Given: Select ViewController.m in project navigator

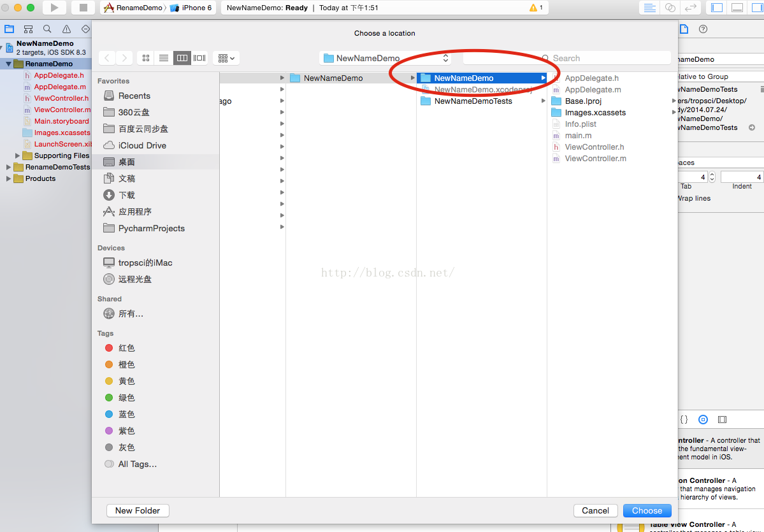Looking at the screenshot, I should tap(62, 110).
